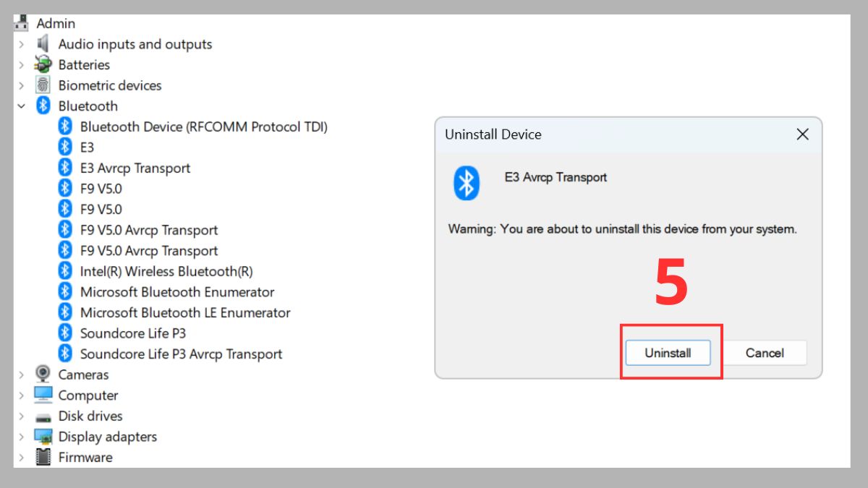868x488 pixels.
Task: Click the Uninstall button
Action: pos(668,353)
